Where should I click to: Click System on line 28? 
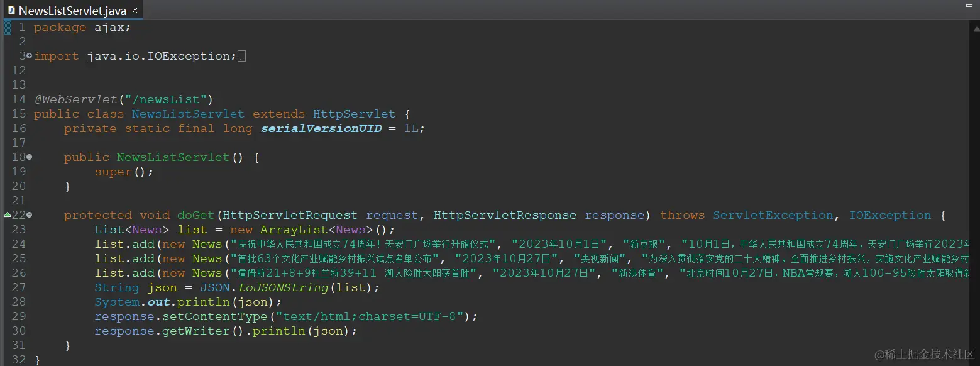point(118,302)
